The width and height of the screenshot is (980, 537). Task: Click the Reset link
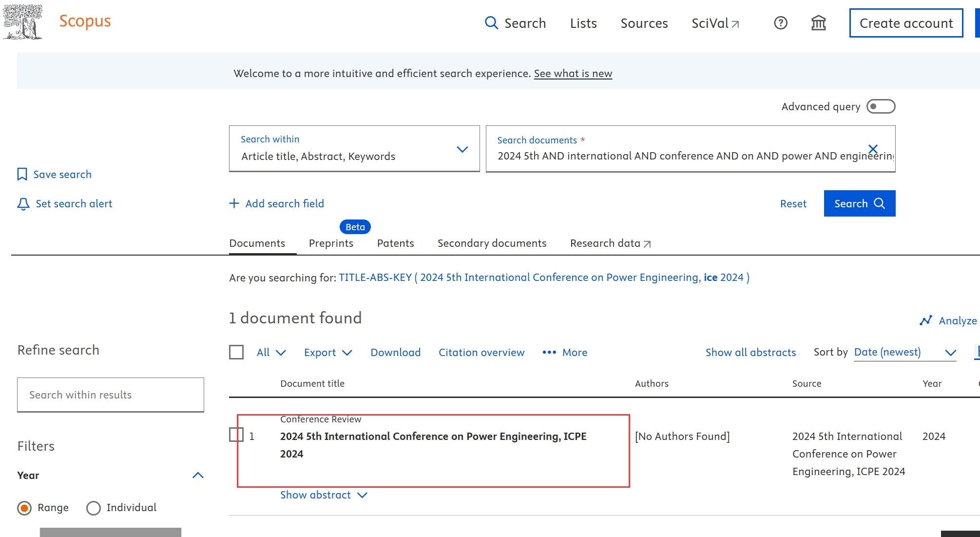[x=793, y=204]
